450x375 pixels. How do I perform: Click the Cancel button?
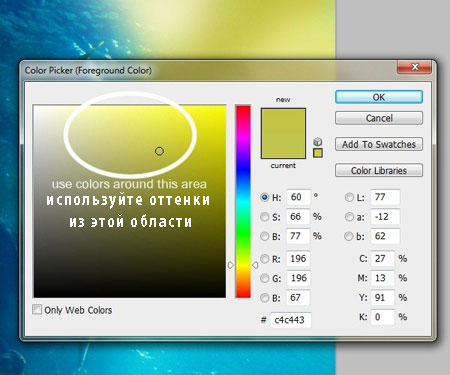pyautogui.click(x=379, y=118)
